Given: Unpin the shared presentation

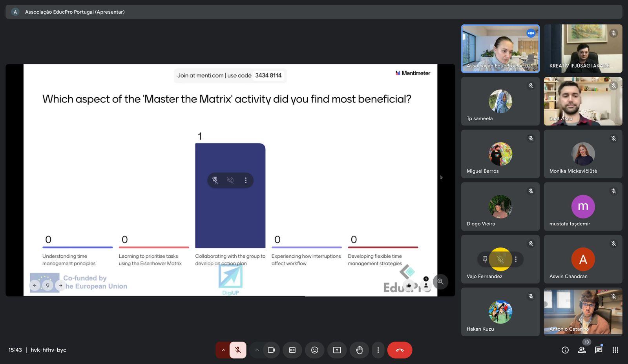Looking at the screenshot, I should [x=215, y=180].
